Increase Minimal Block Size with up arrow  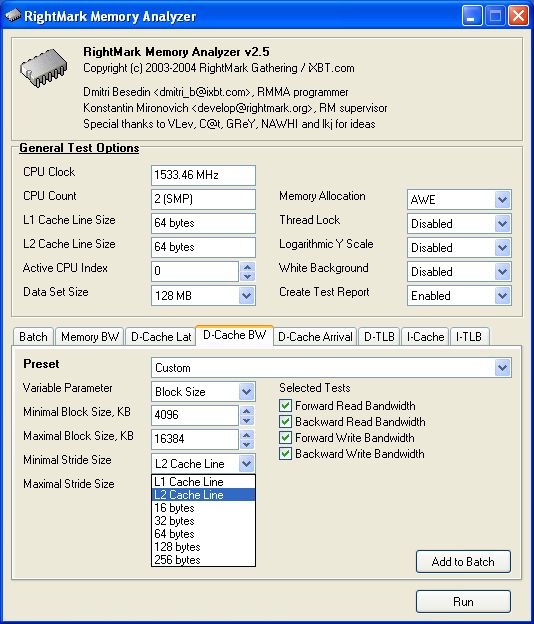[x=247, y=411]
